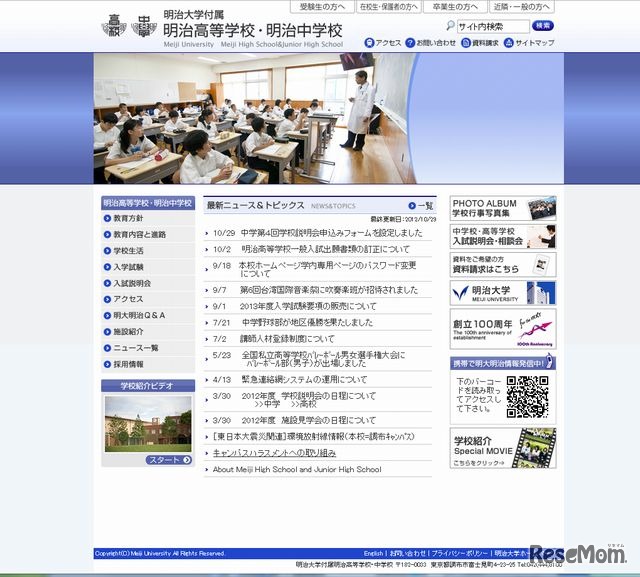The image size is (640, 577).
Task: Click the junior high crest logo
Action: 144,27
